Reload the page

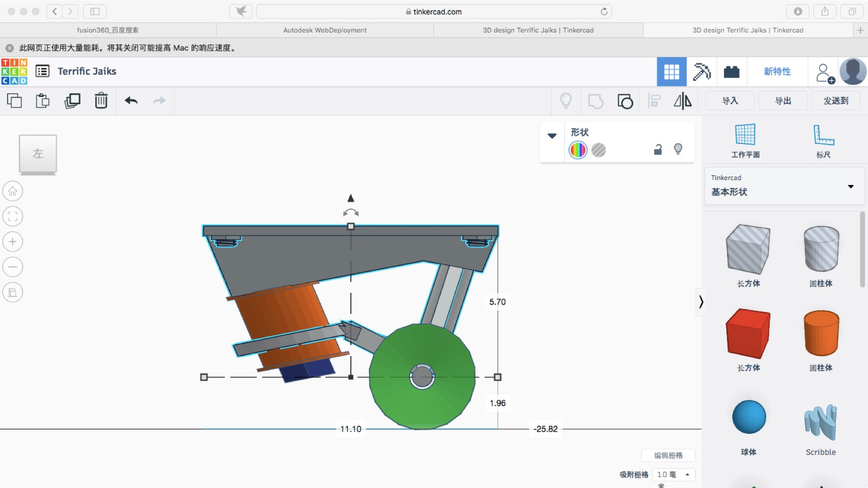click(604, 12)
